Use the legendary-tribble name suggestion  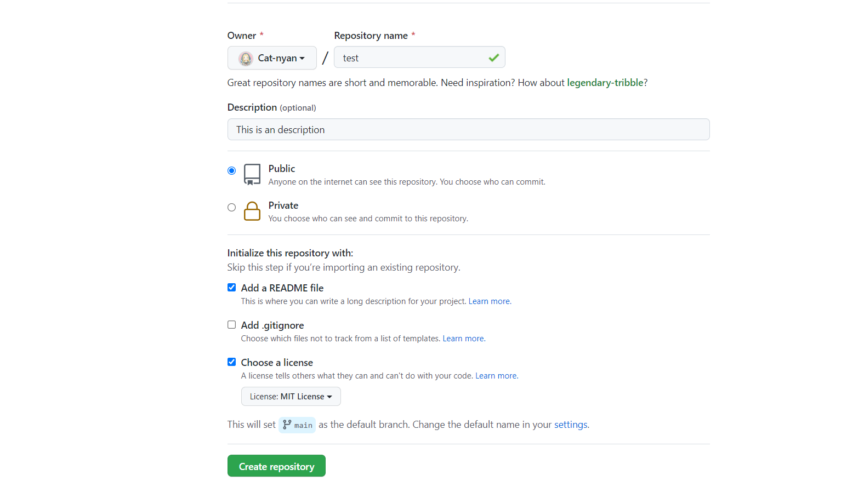(x=605, y=83)
